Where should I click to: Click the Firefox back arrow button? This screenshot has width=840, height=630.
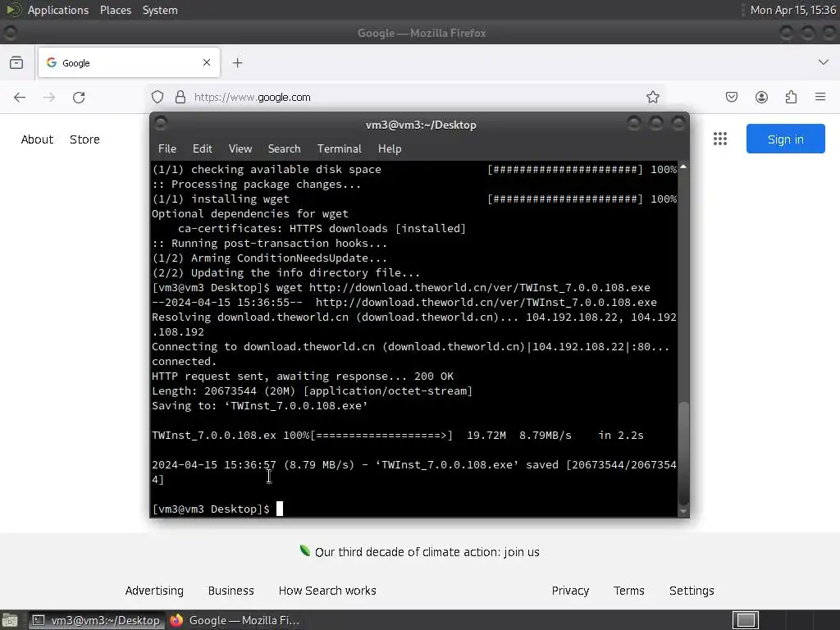(20, 97)
